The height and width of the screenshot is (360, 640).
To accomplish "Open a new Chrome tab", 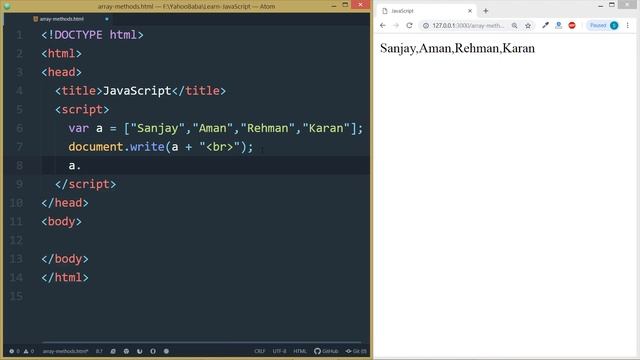I will click(x=486, y=11).
